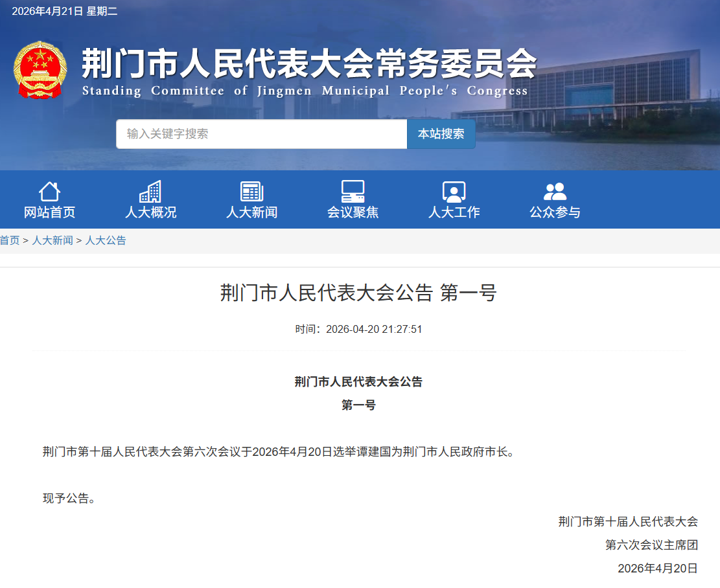Open the 首页 breadcrumb link
The width and height of the screenshot is (720, 588).
click(9, 240)
